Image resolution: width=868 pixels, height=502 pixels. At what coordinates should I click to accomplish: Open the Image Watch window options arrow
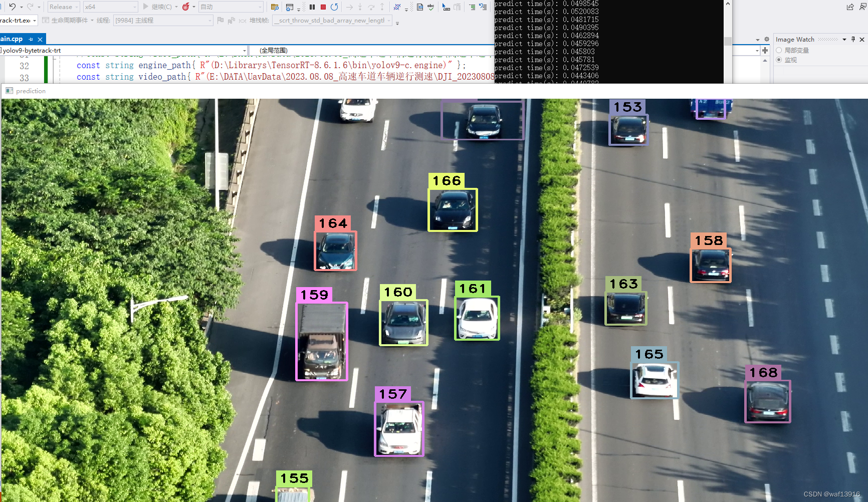tap(844, 39)
